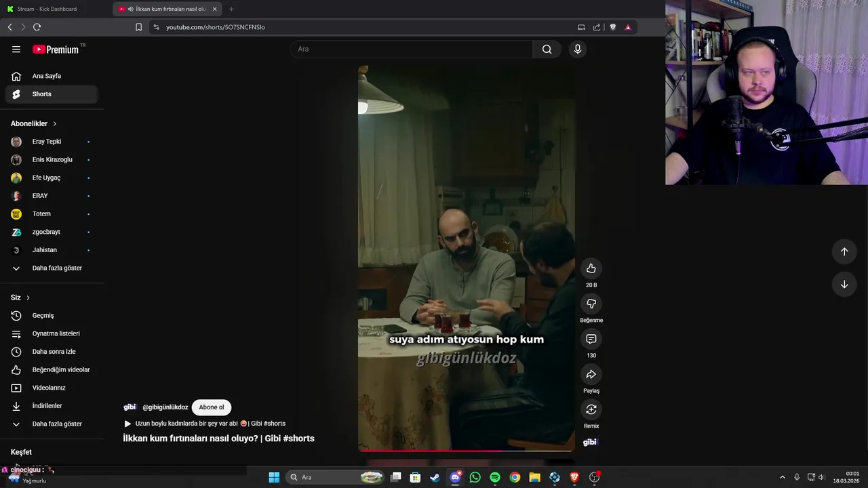The width and height of the screenshot is (868, 488).
Task: Open the YouTube hamburger guide menu
Action: coord(16,49)
